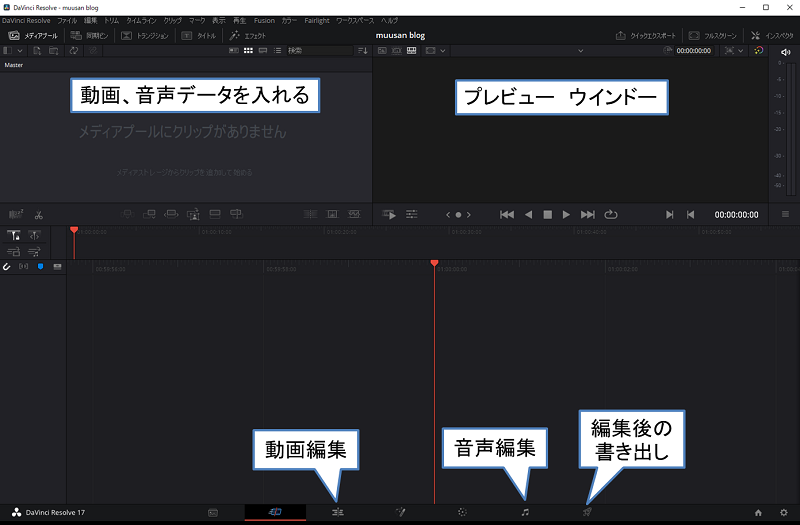Open the Media Pool (メディアプール) panel
The width and height of the screenshot is (800, 525).
click(x=33, y=36)
